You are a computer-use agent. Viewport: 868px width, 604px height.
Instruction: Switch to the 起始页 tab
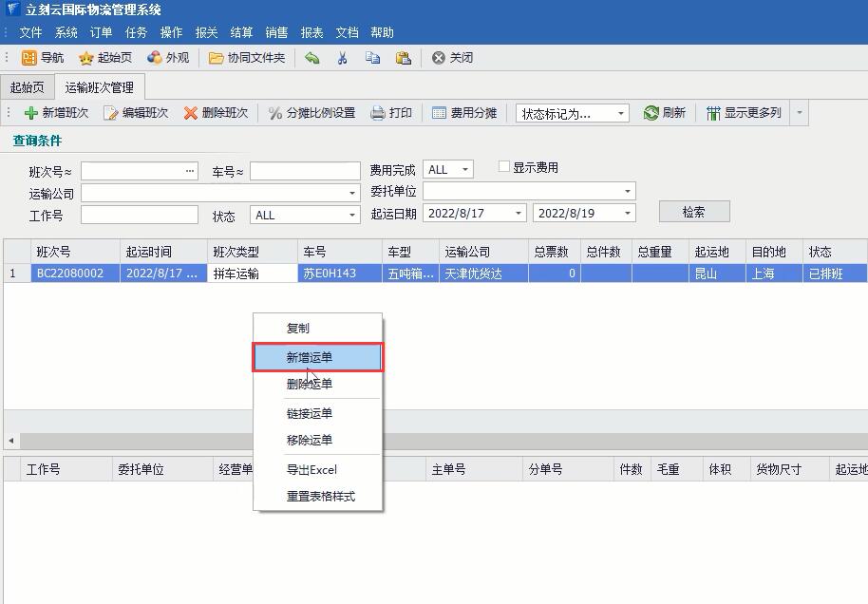[27, 87]
